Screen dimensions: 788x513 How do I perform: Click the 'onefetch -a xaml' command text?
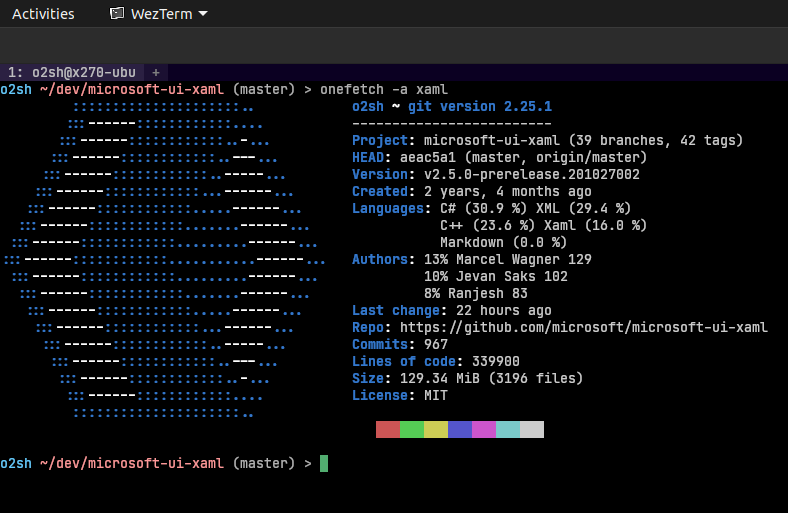(384, 89)
